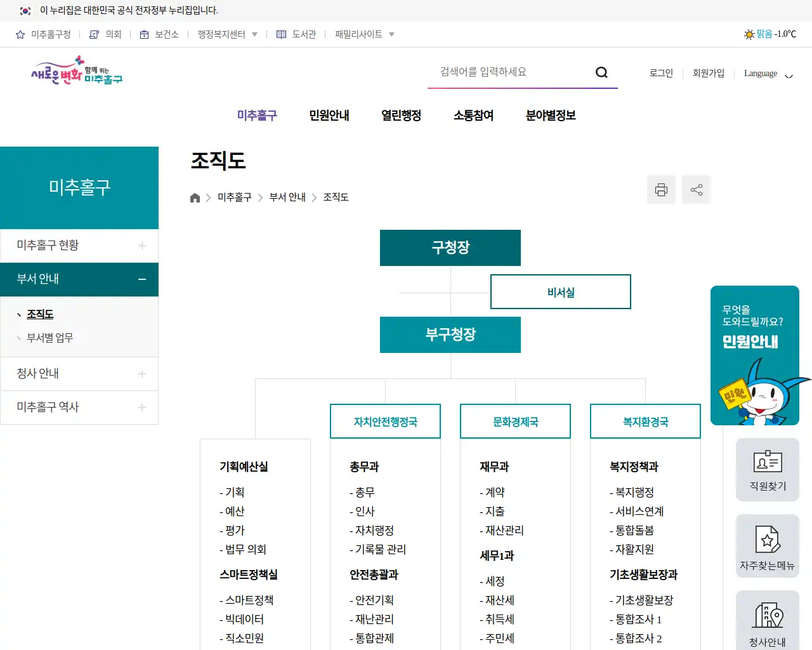Click the 도서관 book icon
This screenshot has width=812, height=650.
point(281,34)
